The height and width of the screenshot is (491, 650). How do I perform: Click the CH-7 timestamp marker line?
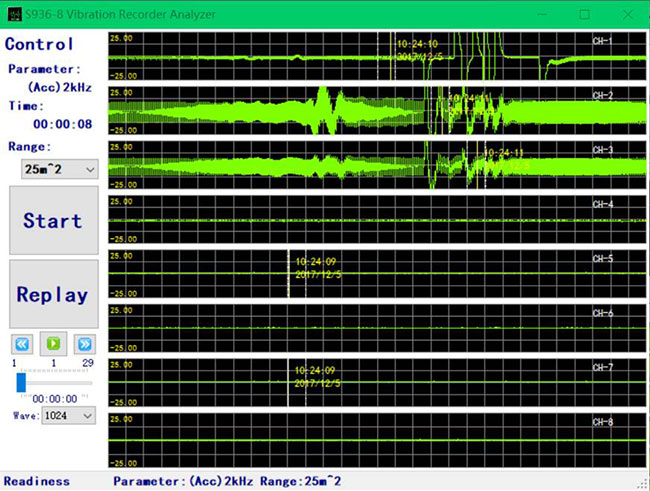pos(289,381)
